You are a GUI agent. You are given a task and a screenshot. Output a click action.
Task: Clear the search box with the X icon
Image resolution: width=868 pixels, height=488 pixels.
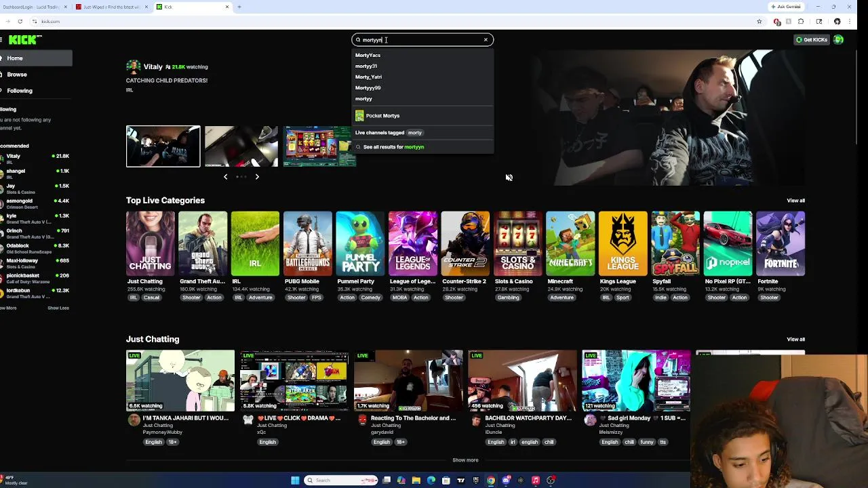pos(486,40)
